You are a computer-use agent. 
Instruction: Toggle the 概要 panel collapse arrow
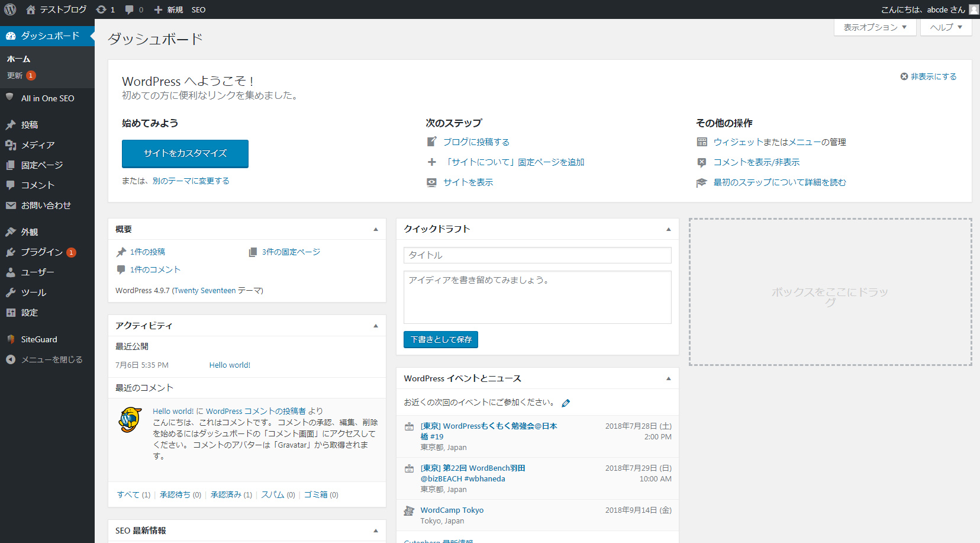(x=375, y=229)
